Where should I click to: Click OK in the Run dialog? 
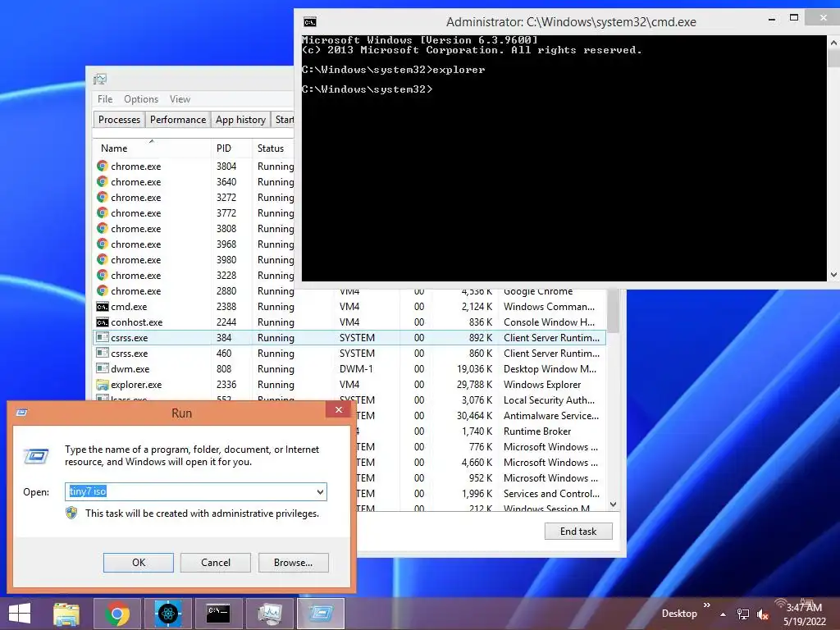[x=138, y=563]
